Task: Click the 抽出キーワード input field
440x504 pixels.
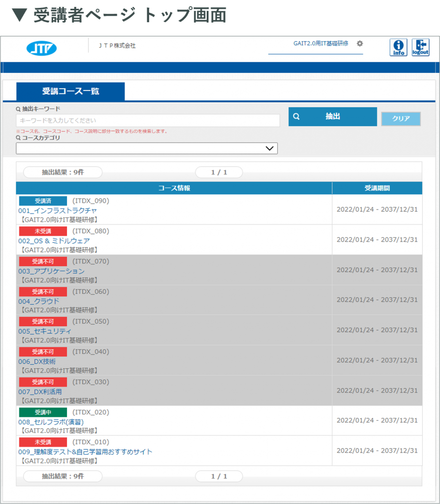Action: click(x=148, y=121)
